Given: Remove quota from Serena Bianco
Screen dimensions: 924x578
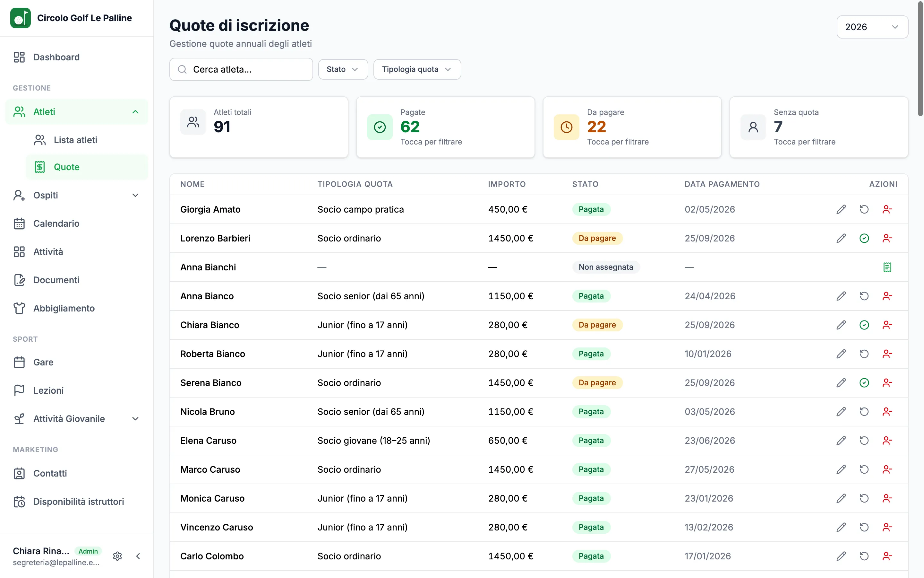Looking at the screenshot, I should 887,383.
